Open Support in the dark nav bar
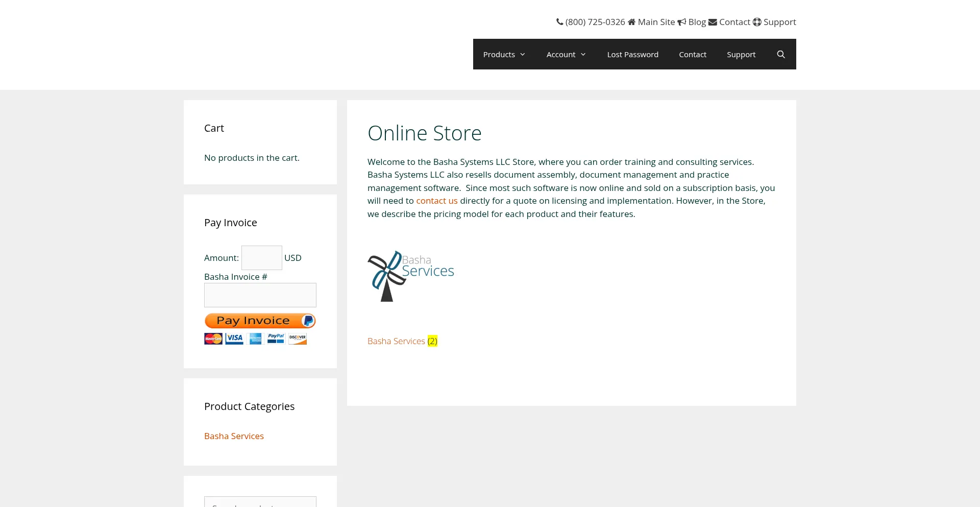This screenshot has height=507, width=980. (741, 54)
